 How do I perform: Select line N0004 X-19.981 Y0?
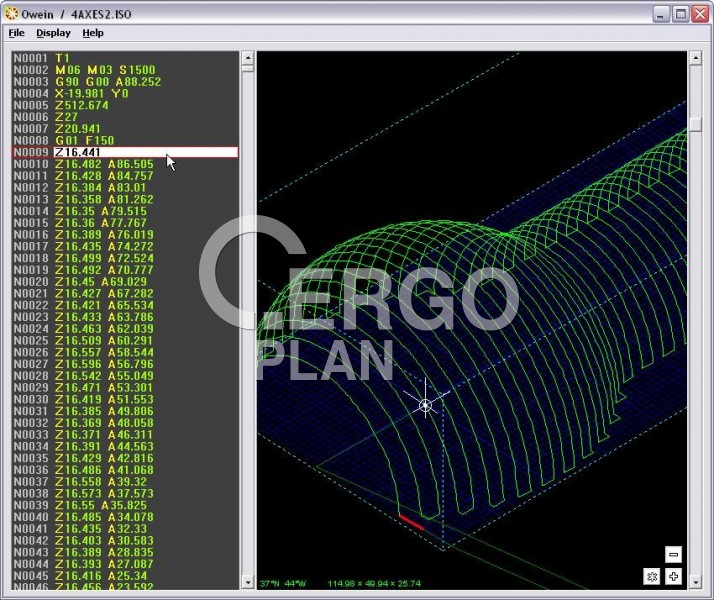(125, 93)
